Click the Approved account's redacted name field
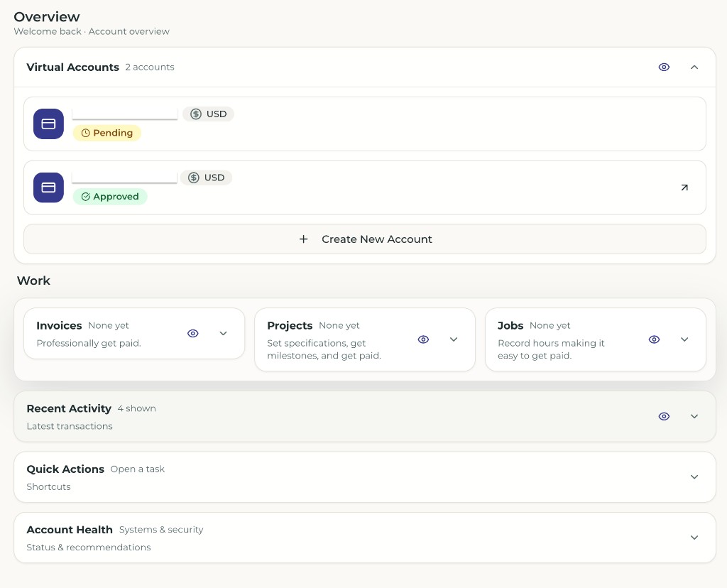727x588 pixels. 124,178
